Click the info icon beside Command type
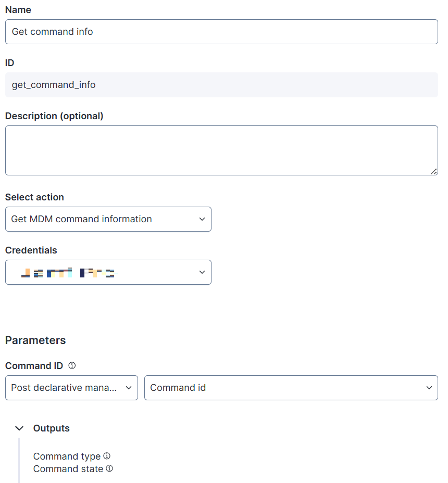This screenshot has width=448, height=483. (107, 456)
